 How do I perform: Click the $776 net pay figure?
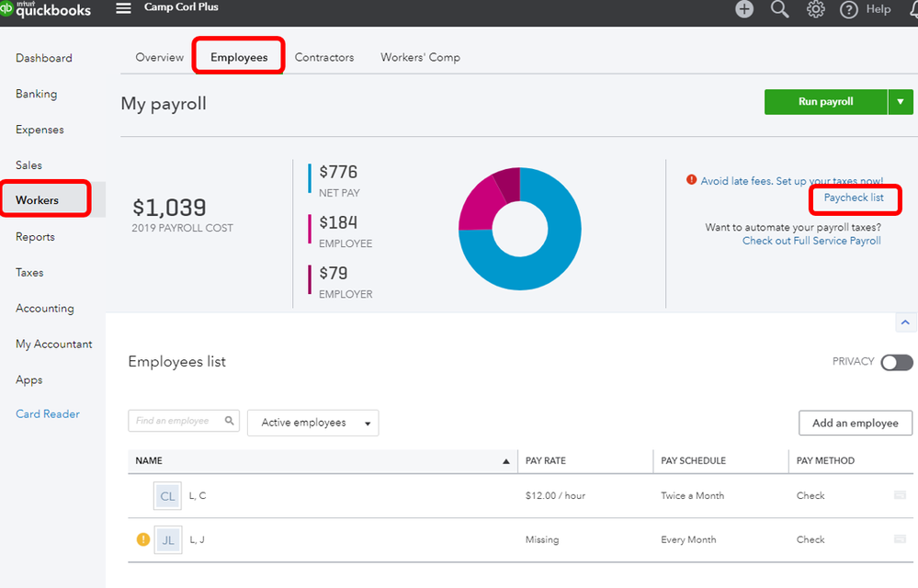click(338, 172)
